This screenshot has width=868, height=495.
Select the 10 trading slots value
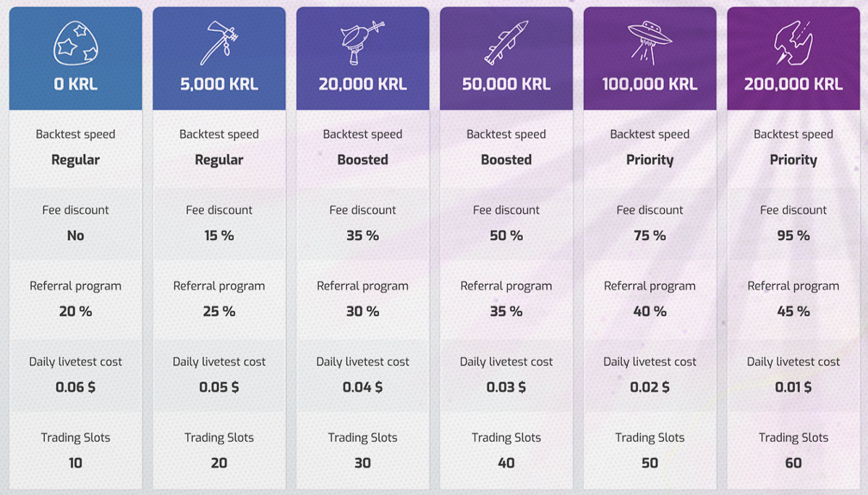tap(75, 463)
